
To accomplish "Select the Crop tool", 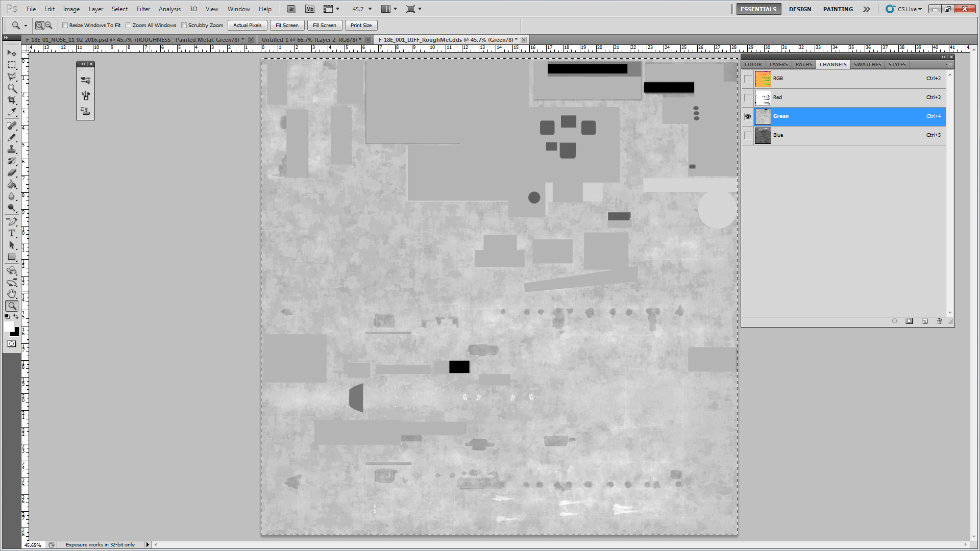I will (12, 100).
